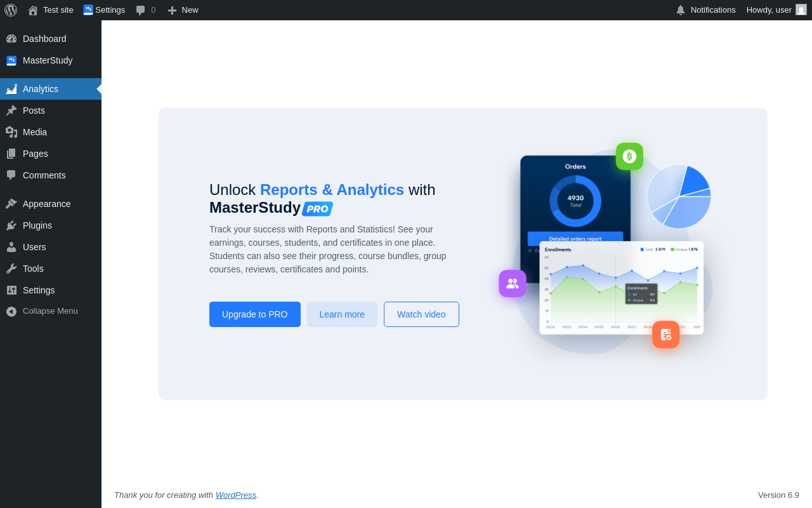Screen dimensions: 812x508
Task: Open the Analytics menu item
Action: click(x=51, y=89)
